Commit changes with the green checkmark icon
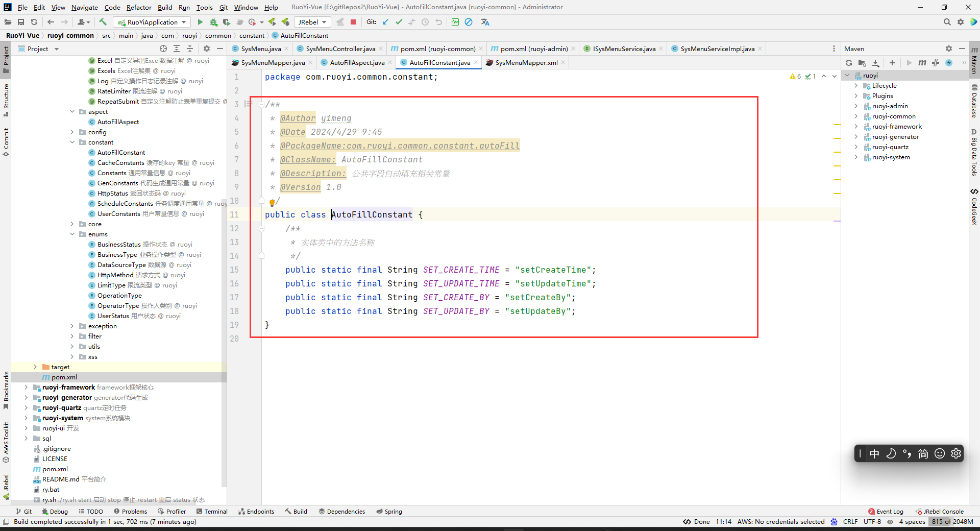The width and height of the screenshot is (980, 531). [399, 22]
